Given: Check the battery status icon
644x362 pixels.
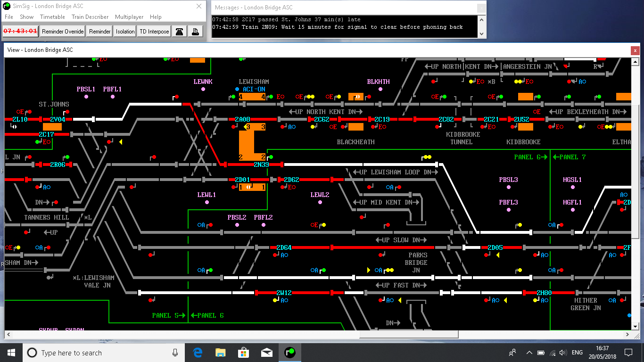Looking at the screenshot, I should pos(541,353).
